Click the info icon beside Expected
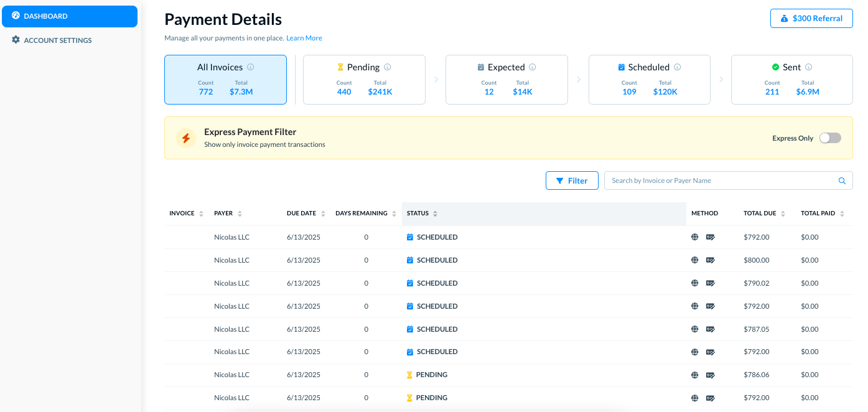 coord(532,67)
